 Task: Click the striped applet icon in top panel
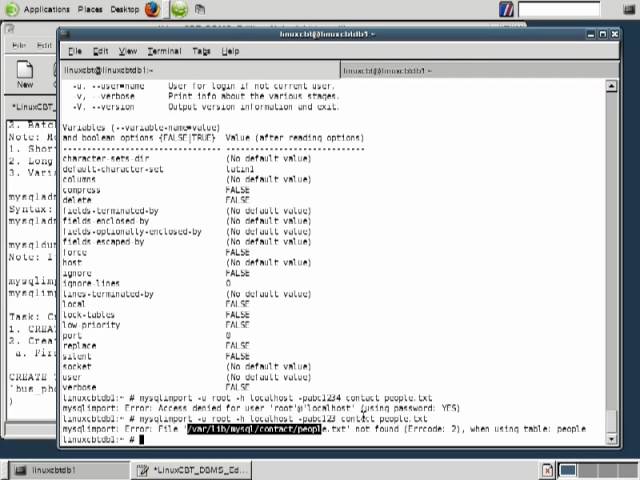click(x=506, y=9)
